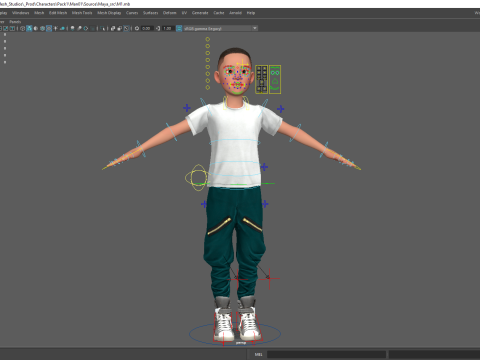The height and width of the screenshot is (360, 480).
Task: Select blue plus control at character's right hip
Action: tap(204, 204)
